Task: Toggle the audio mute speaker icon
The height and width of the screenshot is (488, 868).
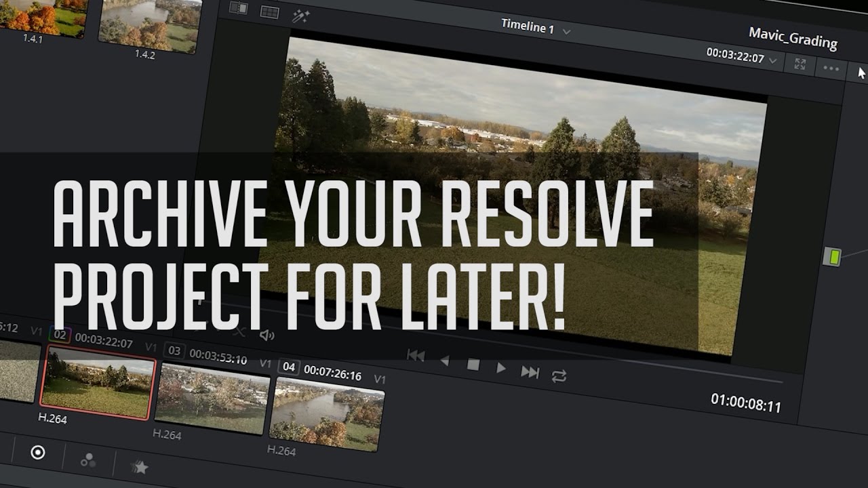Action: click(267, 335)
